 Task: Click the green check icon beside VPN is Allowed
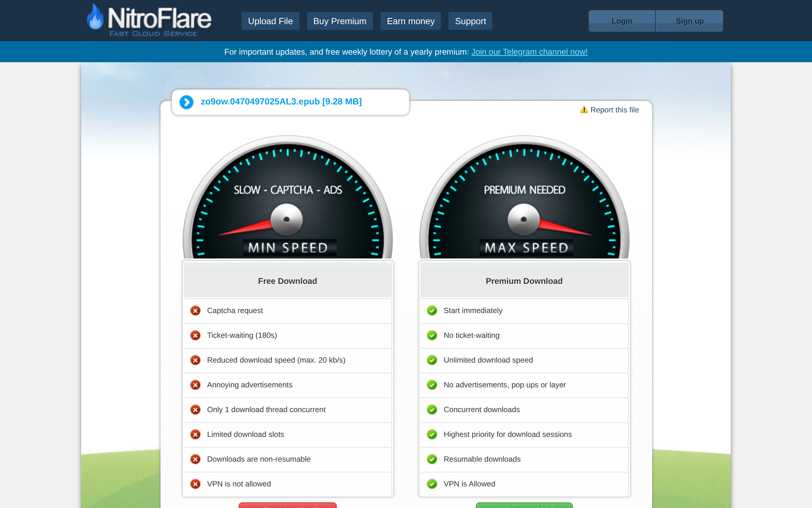click(x=432, y=484)
